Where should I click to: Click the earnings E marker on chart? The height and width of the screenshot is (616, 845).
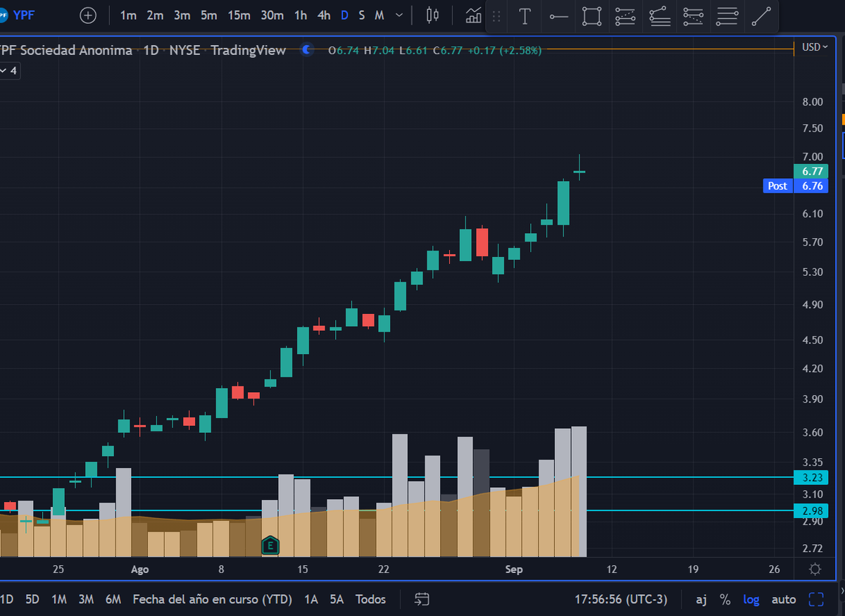[x=270, y=545]
